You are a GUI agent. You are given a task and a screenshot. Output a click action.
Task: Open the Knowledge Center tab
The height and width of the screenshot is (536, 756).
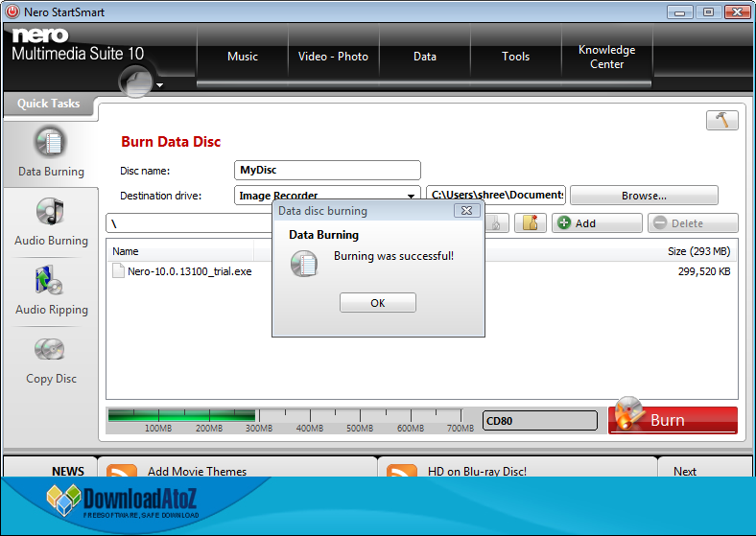(x=607, y=57)
